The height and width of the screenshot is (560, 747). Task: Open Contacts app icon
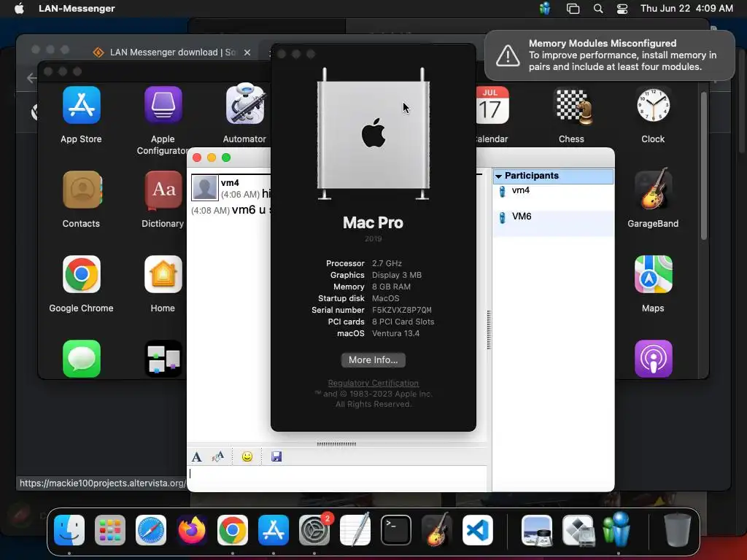coord(82,190)
